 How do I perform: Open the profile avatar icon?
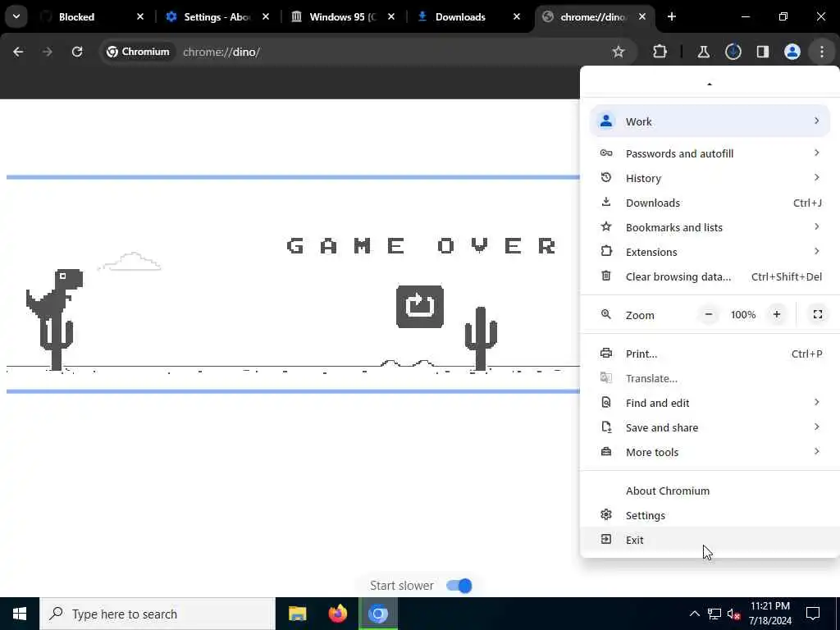792,52
